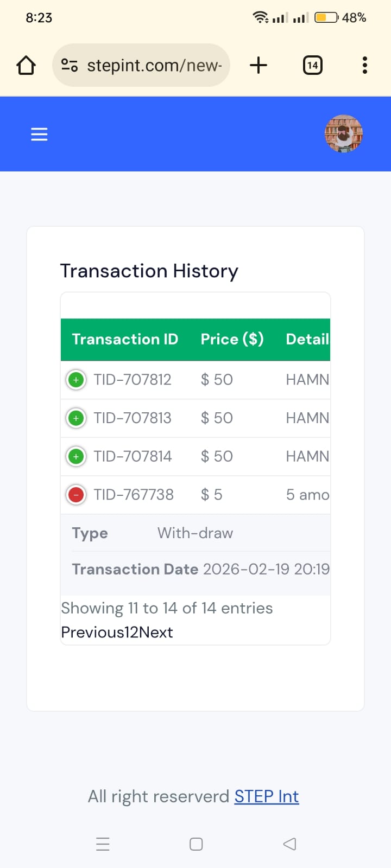The width and height of the screenshot is (391, 868).
Task: Open the browser three-dot overflow menu
Action: click(365, 65)
